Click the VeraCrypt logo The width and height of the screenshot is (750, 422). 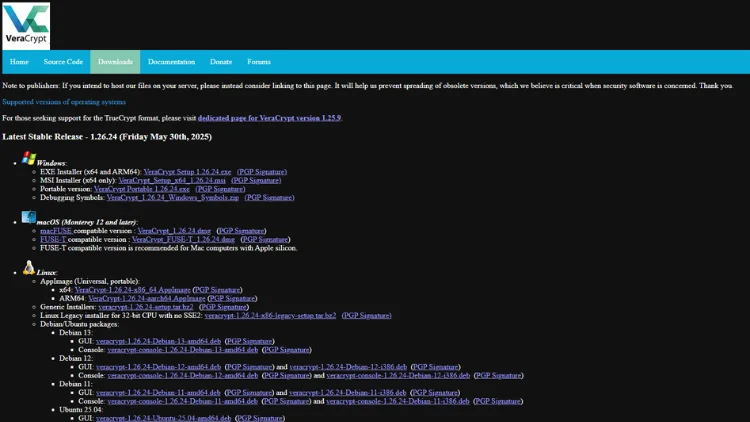pyautogui.click(x=25, y=24)
